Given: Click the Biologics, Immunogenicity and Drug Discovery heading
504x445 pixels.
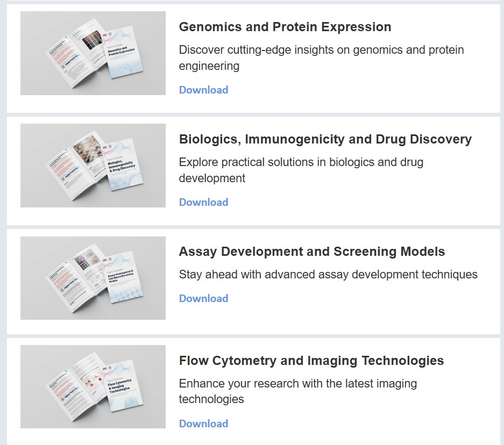Looking at the screenshot, I should 325,139.
